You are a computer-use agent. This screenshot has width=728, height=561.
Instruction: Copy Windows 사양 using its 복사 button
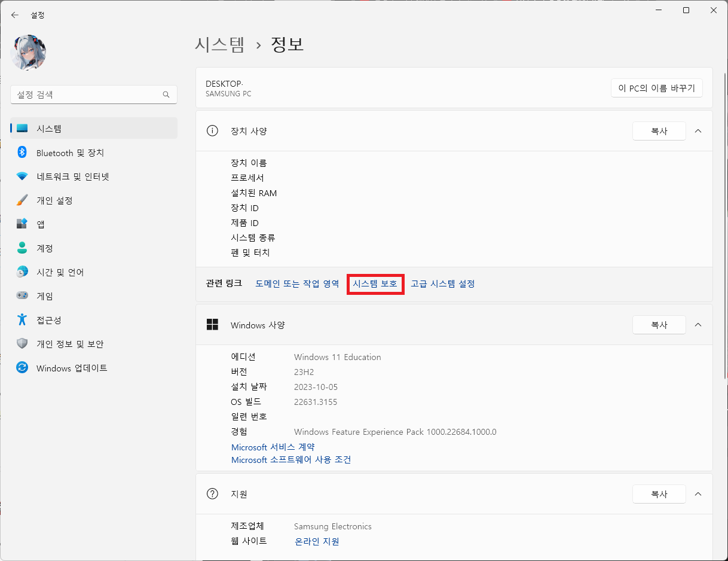[659, 325]
